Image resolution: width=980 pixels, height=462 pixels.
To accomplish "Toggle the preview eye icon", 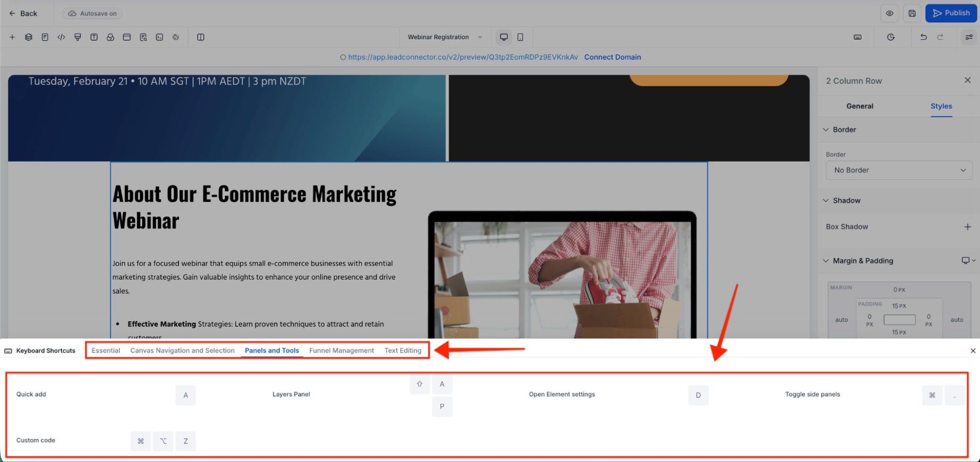I will 889,13.
